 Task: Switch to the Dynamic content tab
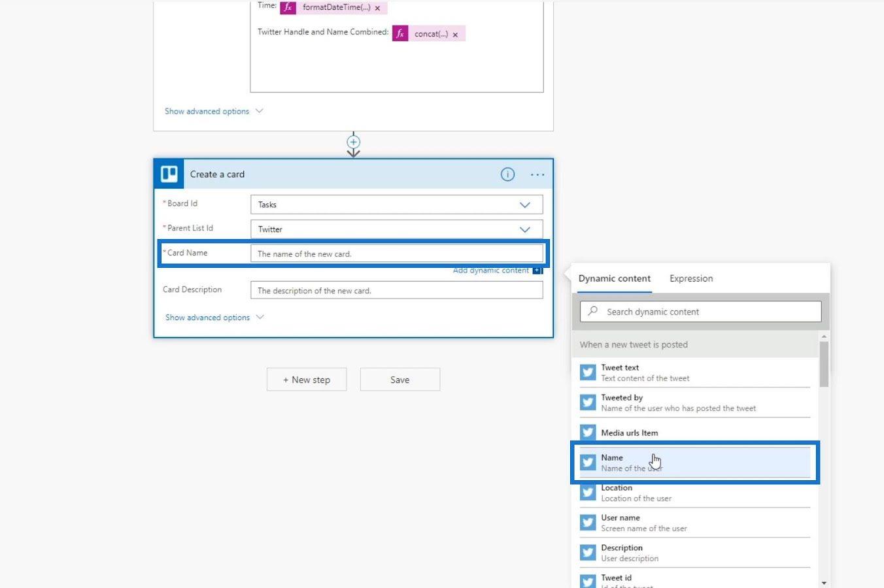click(x=615, y=278)
